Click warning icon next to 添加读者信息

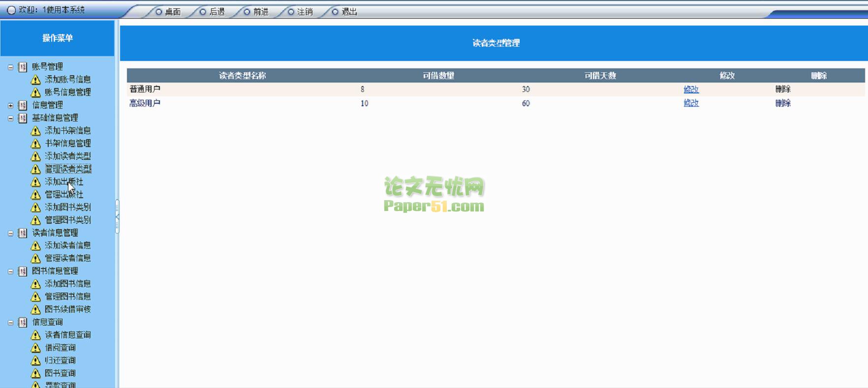[35, 245]
